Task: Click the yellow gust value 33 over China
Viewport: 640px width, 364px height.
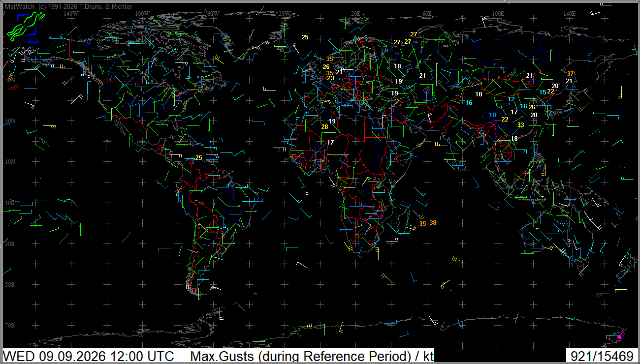Action: pyautogui.click(x=520, y=125)
